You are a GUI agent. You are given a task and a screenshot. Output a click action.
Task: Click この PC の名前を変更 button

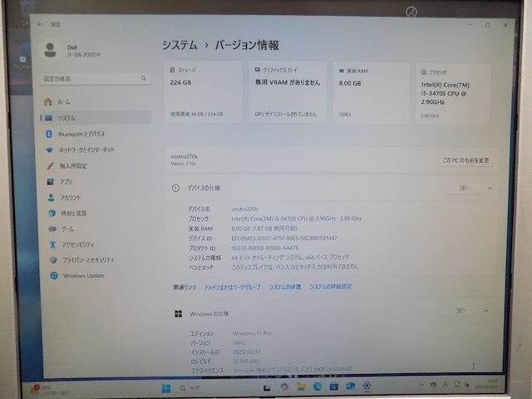[x=465, y=160]
